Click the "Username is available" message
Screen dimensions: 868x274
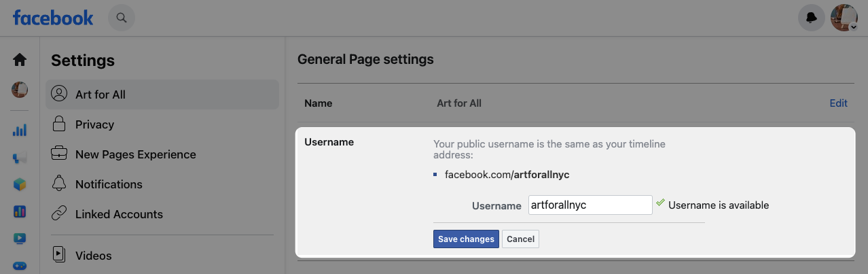(x=719, y=205)
